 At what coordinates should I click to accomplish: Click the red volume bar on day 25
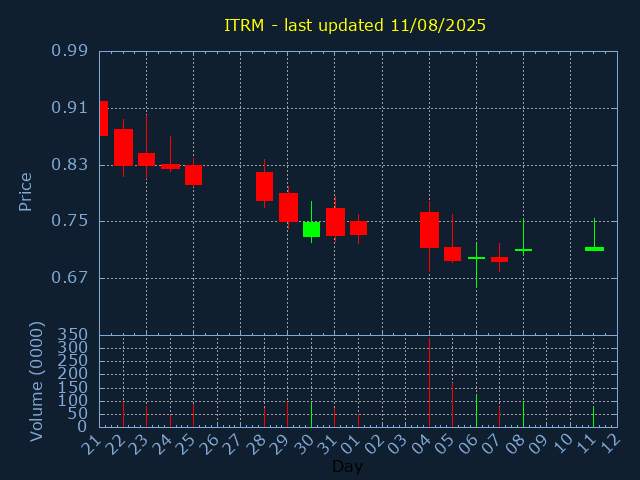pos(193,415)
